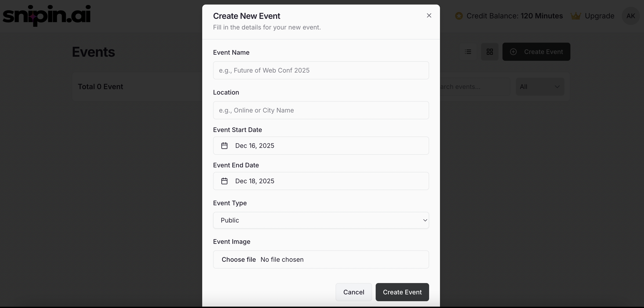
Task: Click the Event Name input field
Action: click(321, 70)
